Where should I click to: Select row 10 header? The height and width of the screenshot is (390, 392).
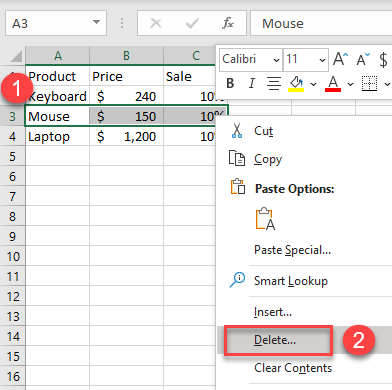tap(12, 256)
